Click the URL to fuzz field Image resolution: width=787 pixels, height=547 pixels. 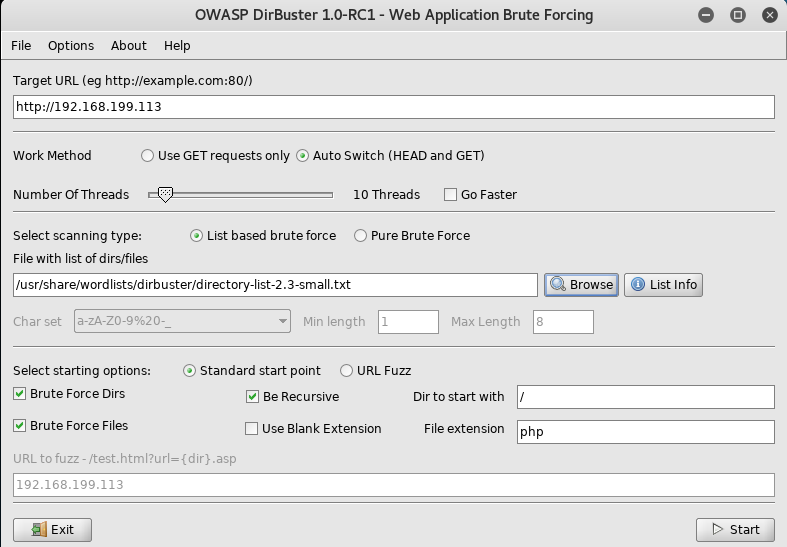point(394,485)
